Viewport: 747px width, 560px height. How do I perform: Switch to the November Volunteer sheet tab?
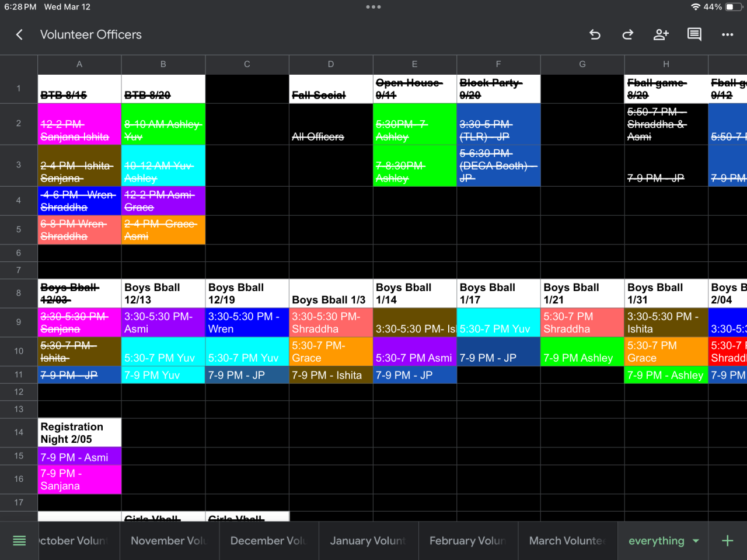169,541
